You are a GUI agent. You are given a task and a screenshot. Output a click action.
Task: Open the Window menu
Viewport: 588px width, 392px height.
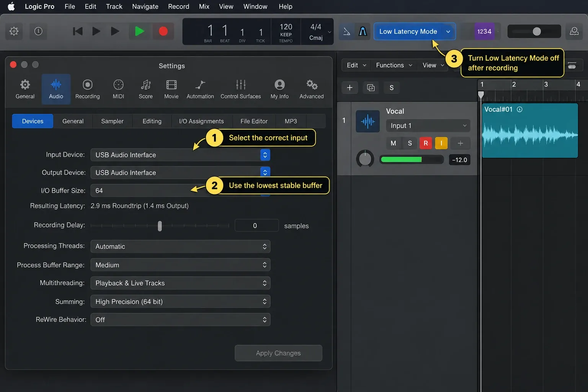pyautogui.click(x=255, y=7)
